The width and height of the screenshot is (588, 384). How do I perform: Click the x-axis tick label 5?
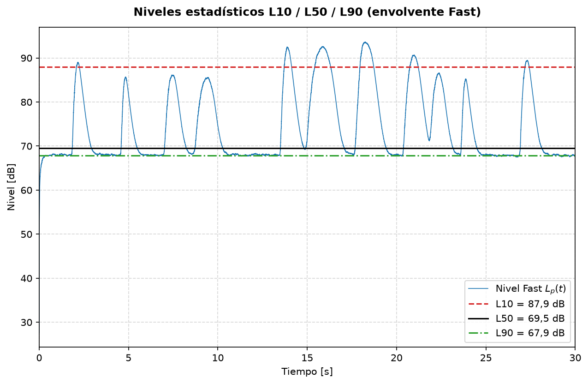[x=129, y=358]
